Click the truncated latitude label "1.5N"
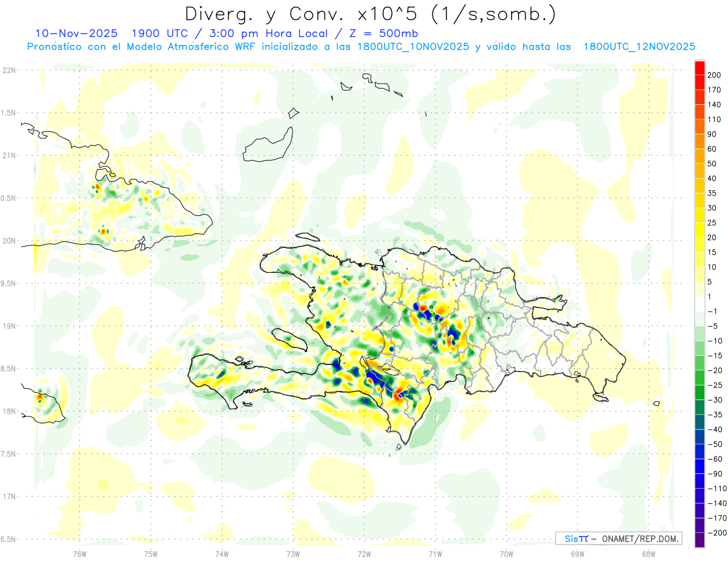The width and height of the screenshot is (728, 562). pos(8,113)
